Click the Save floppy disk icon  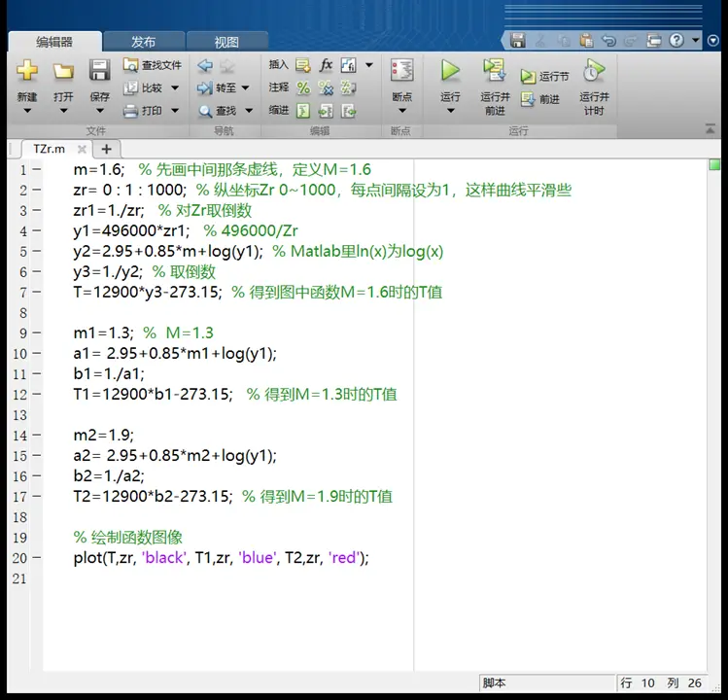point(99,71)
